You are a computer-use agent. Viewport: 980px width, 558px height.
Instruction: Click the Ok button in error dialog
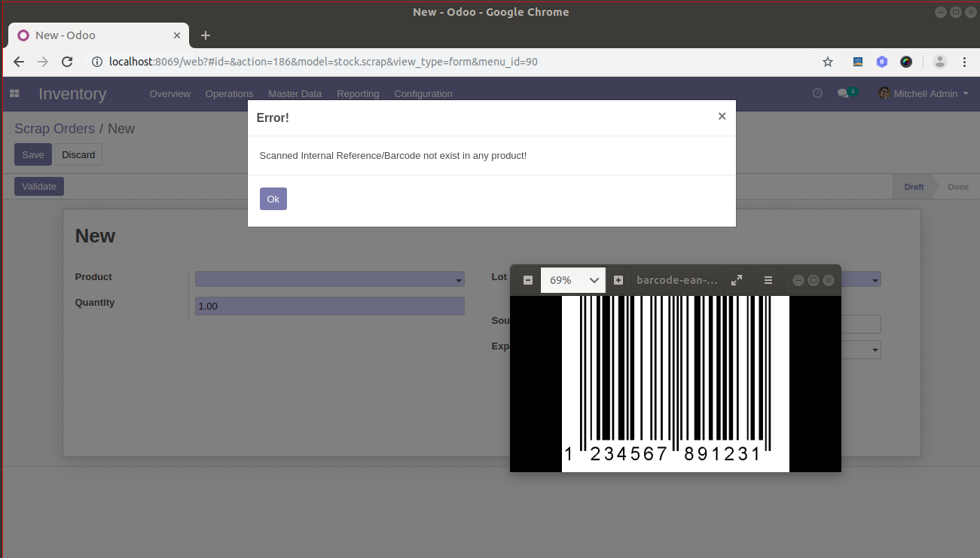[273, 199]
